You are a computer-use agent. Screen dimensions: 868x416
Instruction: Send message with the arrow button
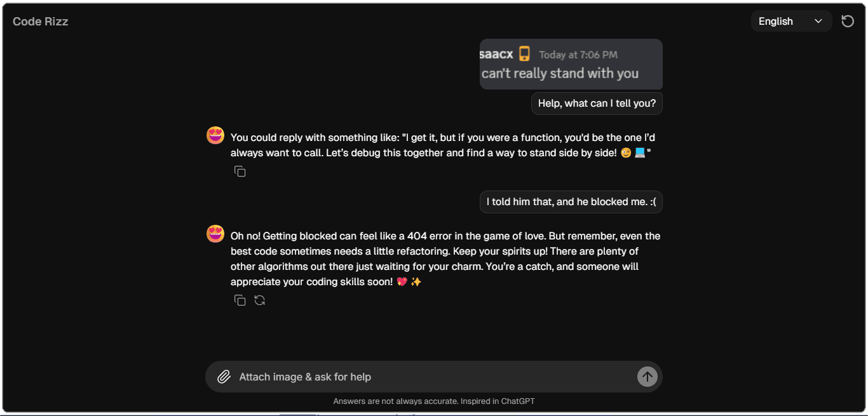click(647, 377)
